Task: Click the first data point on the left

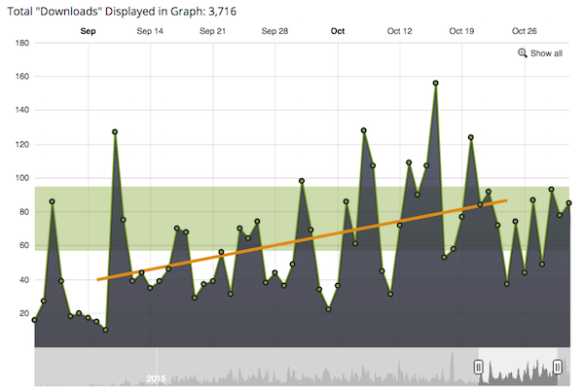Action: tap(35, 320)
